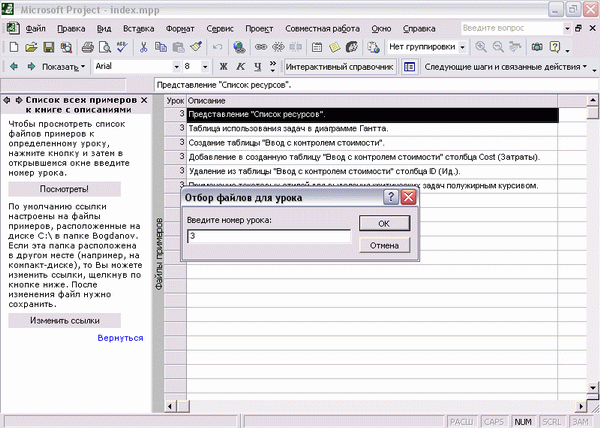Go back with the left arrow in toolbar

tap(14, 67)
